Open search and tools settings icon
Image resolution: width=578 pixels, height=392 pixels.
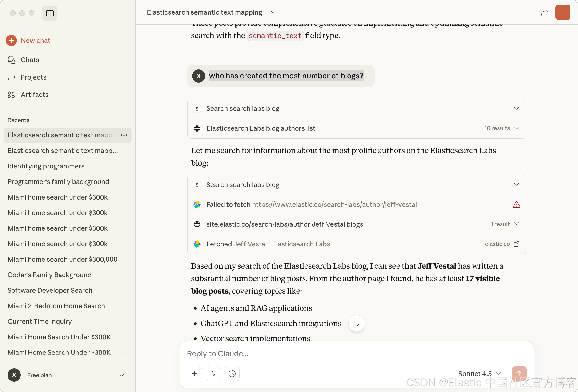tap(213, 373)
